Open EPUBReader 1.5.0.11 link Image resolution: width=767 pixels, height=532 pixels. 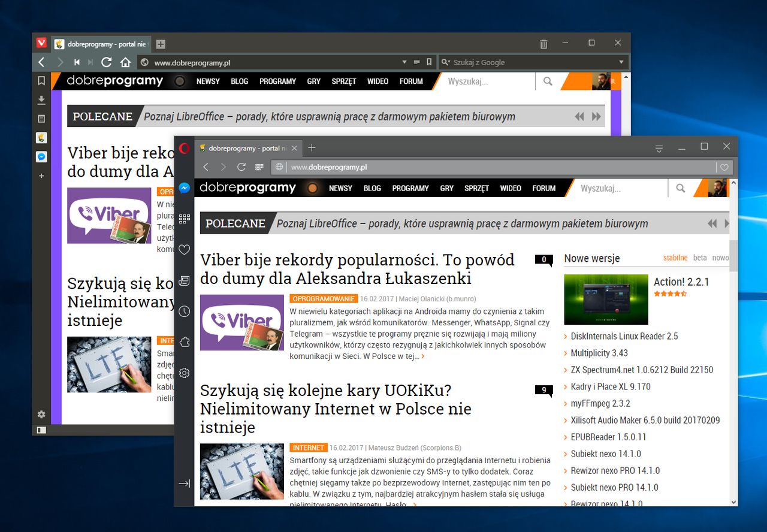pos(608,437)
